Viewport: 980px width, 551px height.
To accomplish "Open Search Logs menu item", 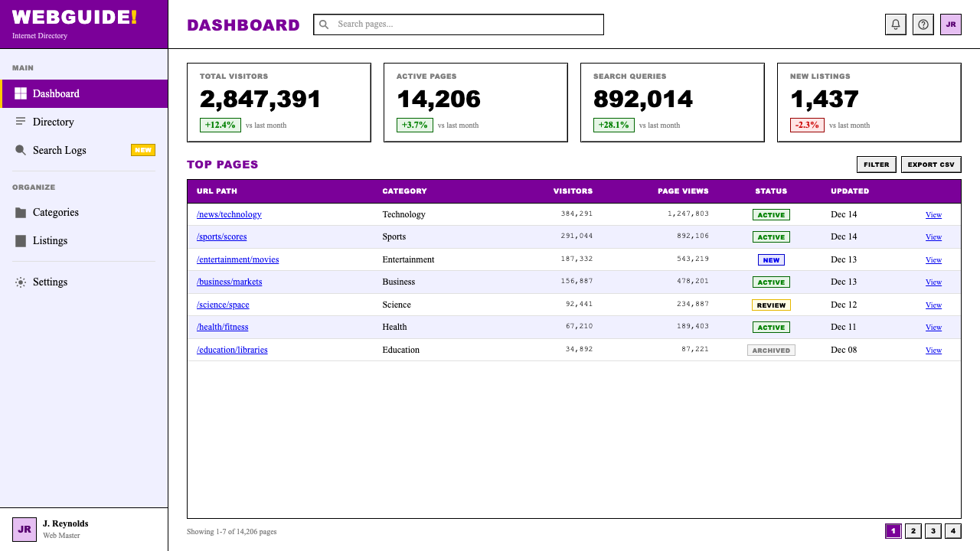I will pos(83,150).
